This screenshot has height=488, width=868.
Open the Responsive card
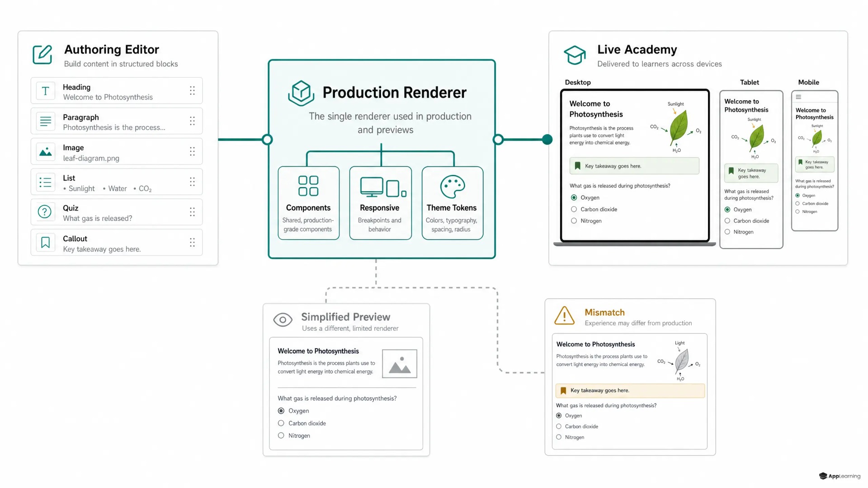point(381,203)
